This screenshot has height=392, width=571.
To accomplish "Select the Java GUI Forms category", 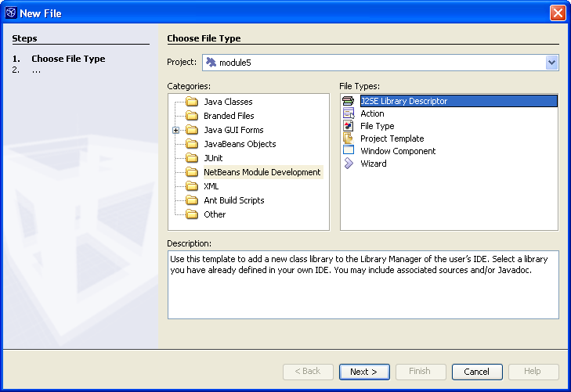I will [233, 130].
